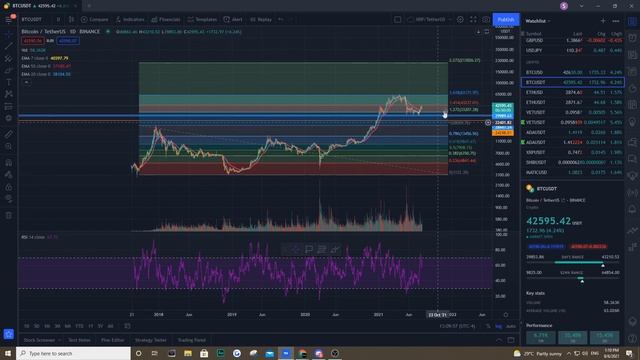Open the go-to-date calendar icon
This screenshot has height=360, width=640.
click(x=127, y=326)
